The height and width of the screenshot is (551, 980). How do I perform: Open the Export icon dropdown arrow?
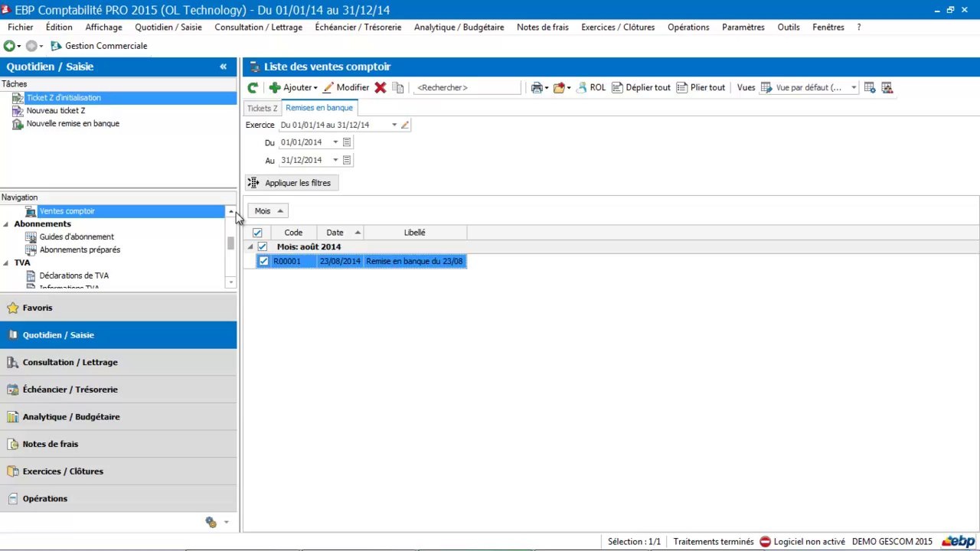(569, 88)
